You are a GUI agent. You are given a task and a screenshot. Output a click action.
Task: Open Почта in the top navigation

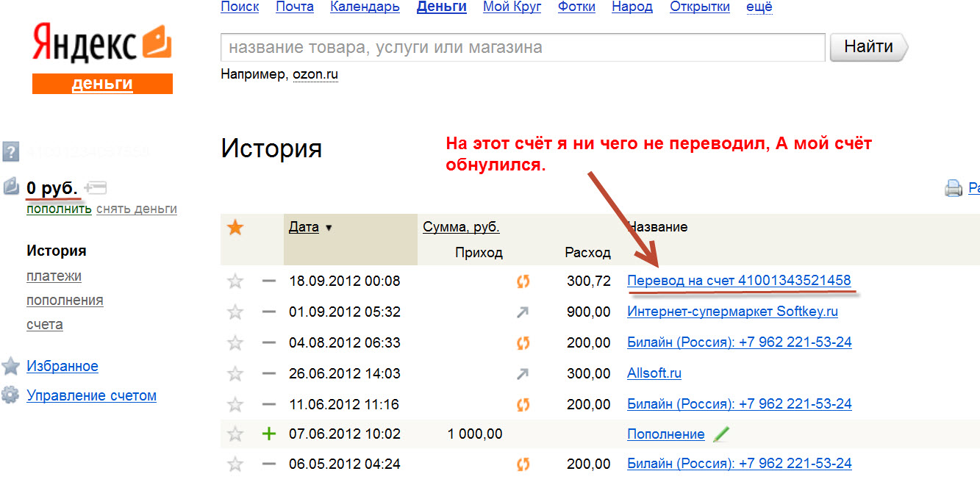click(295, 7)
